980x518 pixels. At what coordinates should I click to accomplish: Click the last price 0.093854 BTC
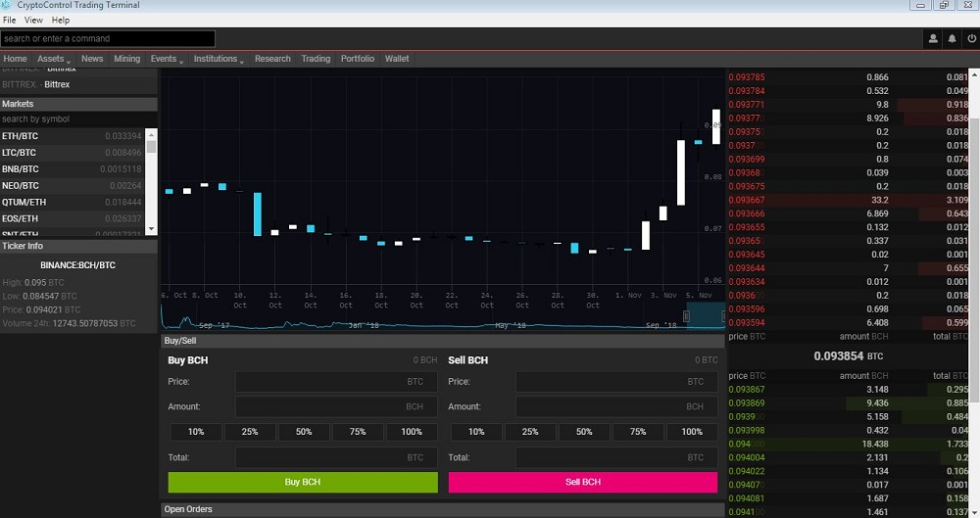point(848,356)
